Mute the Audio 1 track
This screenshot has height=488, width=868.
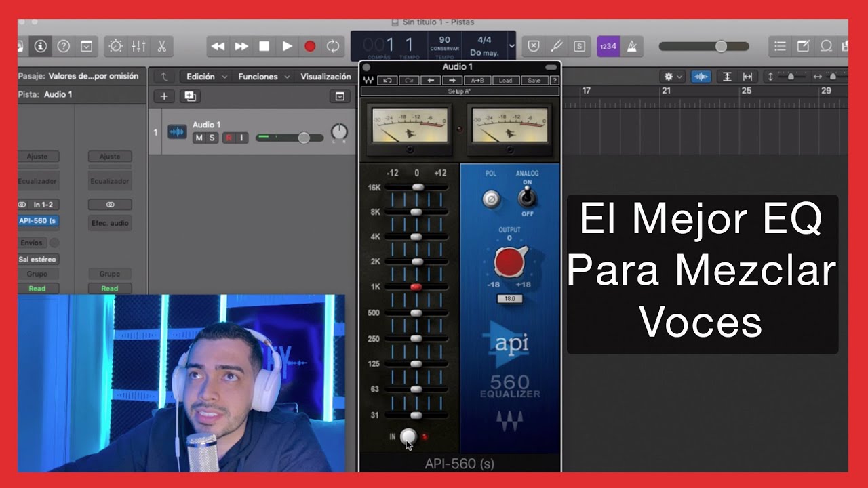(x=199, y=138)
